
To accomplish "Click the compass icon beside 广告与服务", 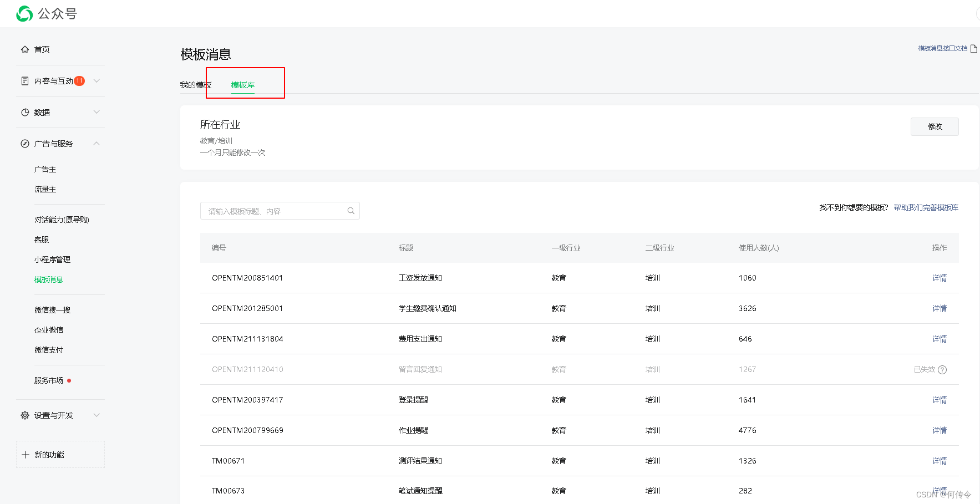I will 25,144.
